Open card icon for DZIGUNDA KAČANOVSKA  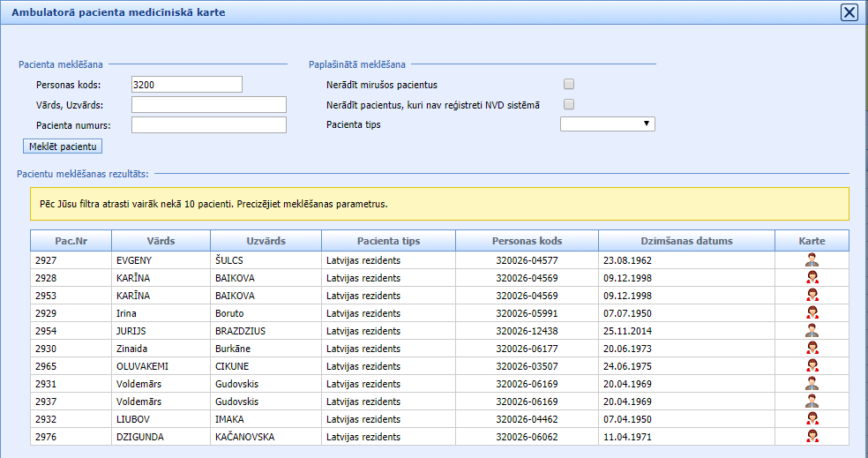(812, 436)
